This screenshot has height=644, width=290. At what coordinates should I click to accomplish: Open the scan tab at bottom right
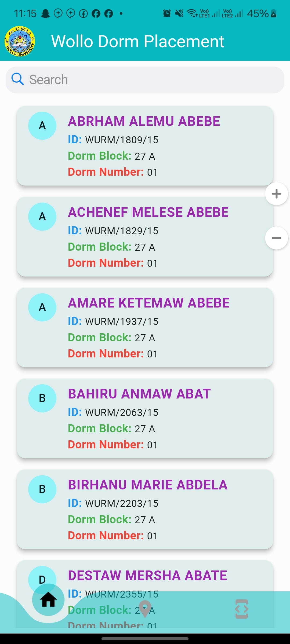click(x=242, y=609)
